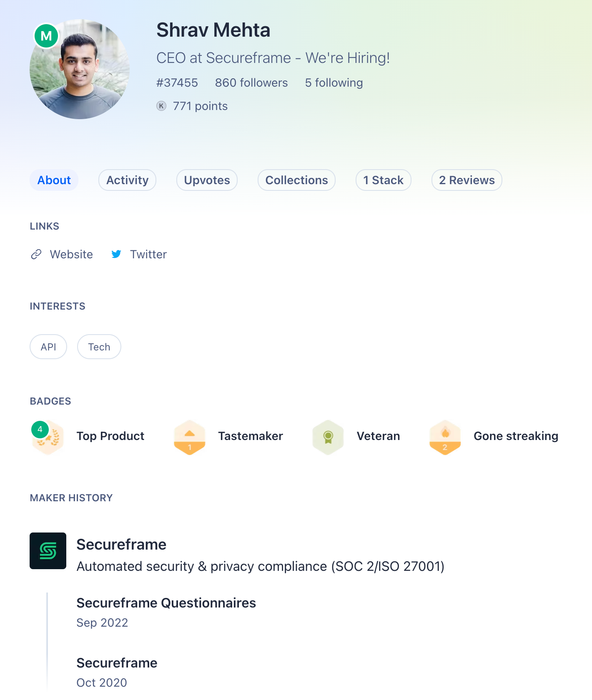The height and width of the screenshot is (700, 592).
Task: Click the K points coin icon
Action: pyautogui.click(x=161, y=106)
